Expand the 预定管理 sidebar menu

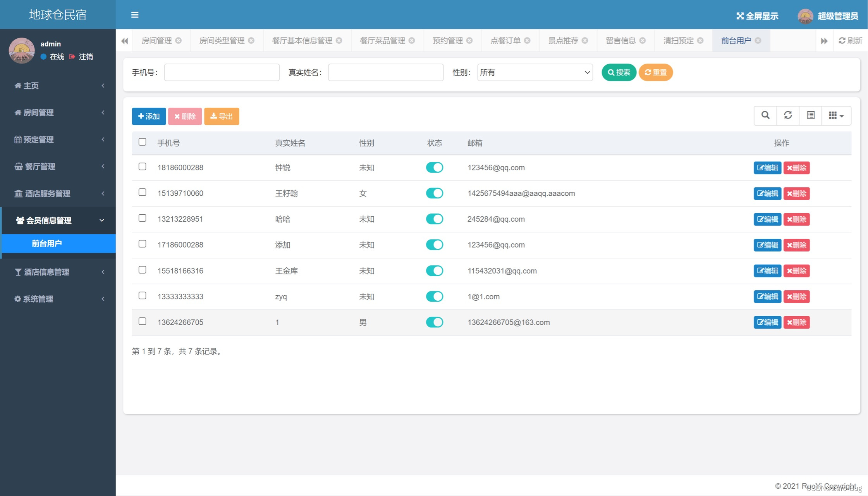click(x=58, y=139)
